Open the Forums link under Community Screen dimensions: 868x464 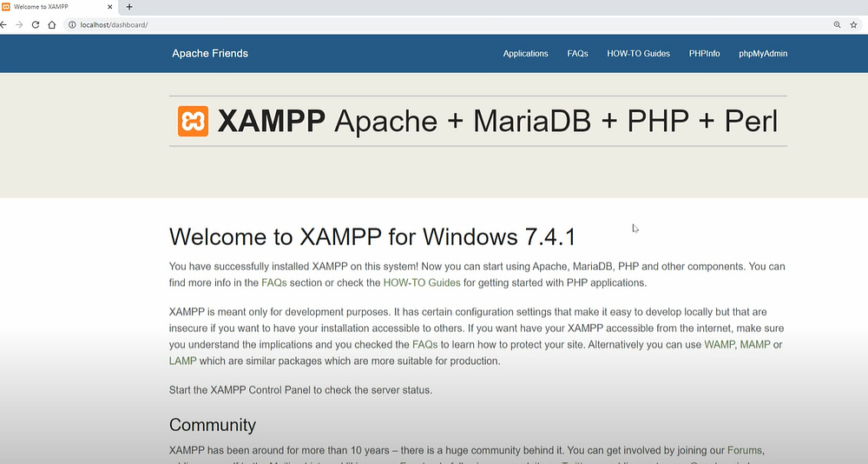pos(745,450)
